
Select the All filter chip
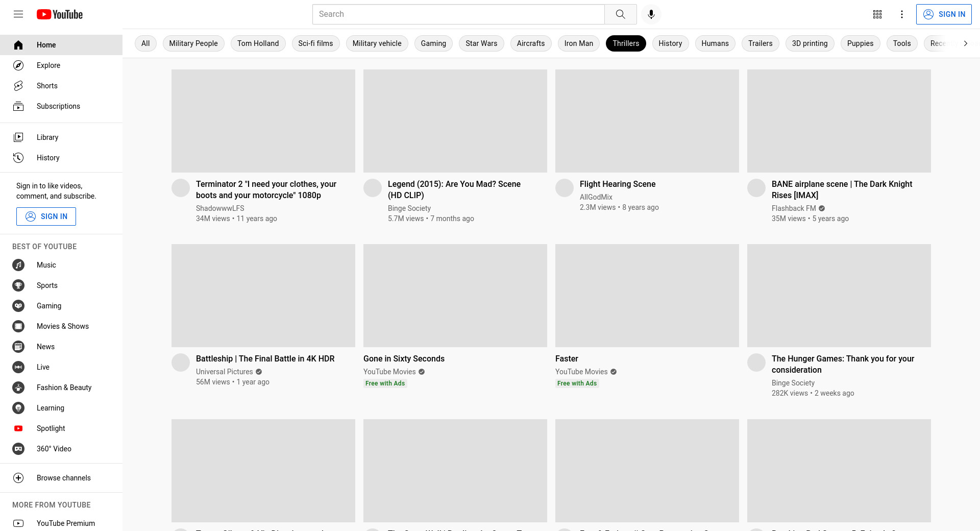point(145,43)
